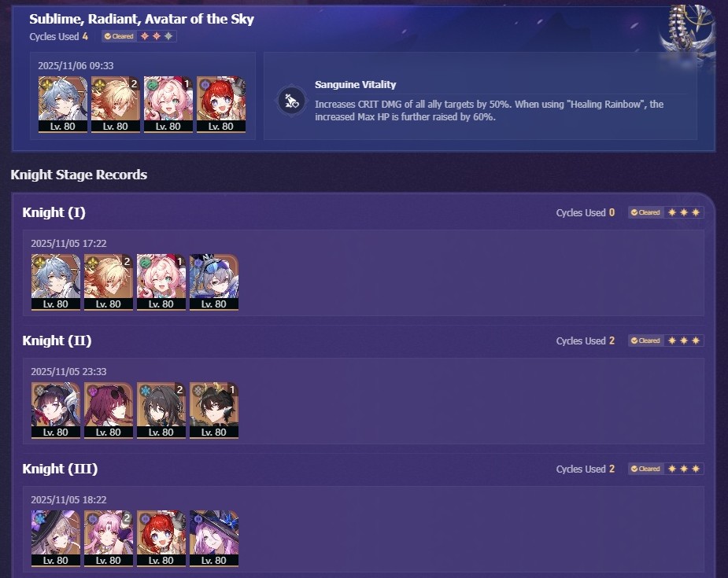
Task: Click the Cleared badge under Sublime, Radiant title
Action: [x=120, y=36]
